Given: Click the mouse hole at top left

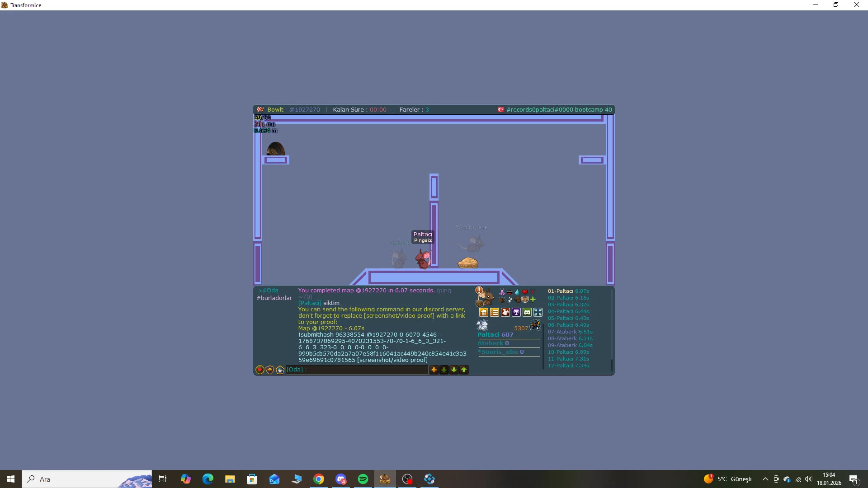Looking at the screenshot, I should pos(275,149).
